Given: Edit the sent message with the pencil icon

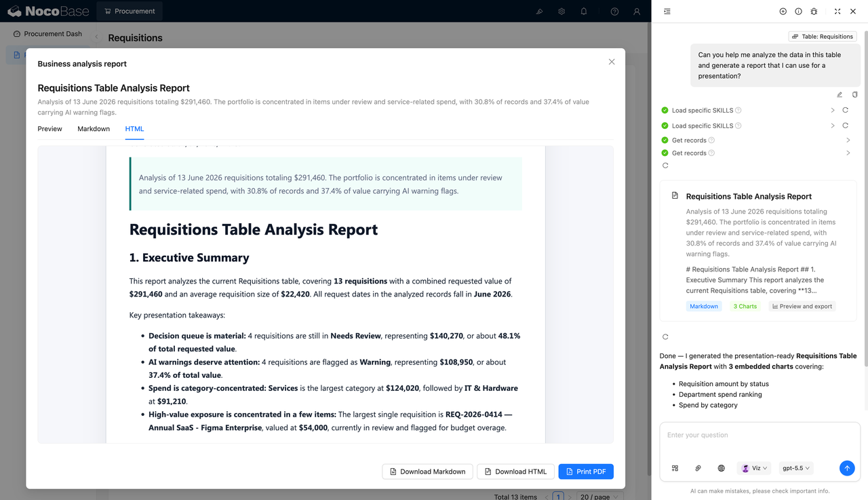Looking at the screenshot, I should [840, 95].
